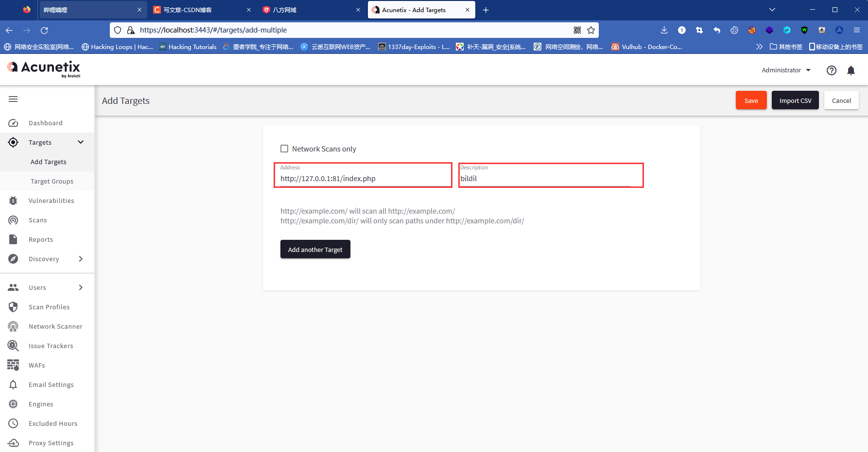Viewport: 868px width, 452px height.
Task: Open the Users people icon
Action: click(x=13, y=287)
